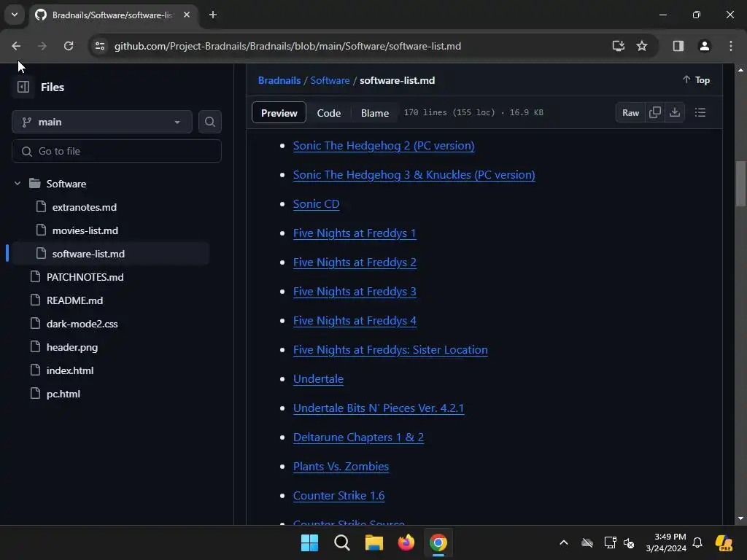Open the file search magnifier button

209,122
